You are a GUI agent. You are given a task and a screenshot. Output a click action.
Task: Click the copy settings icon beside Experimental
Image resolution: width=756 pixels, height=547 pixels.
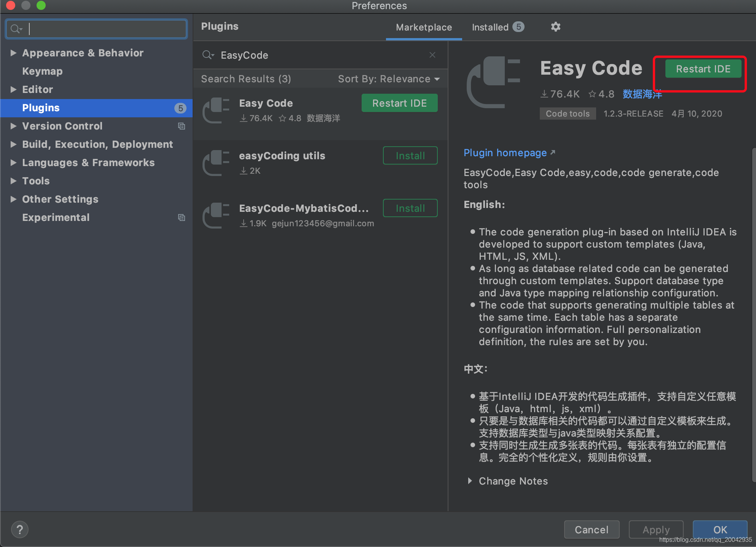(x=182, y=217)
